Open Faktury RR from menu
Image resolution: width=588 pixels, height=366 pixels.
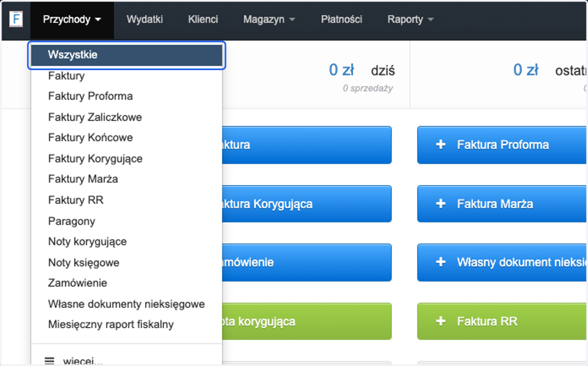[x=126, y=200]
